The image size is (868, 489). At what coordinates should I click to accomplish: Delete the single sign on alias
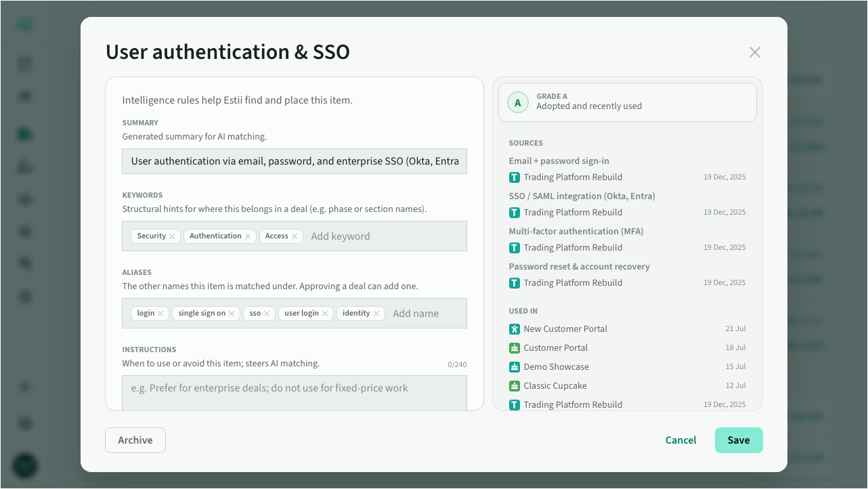232,314
